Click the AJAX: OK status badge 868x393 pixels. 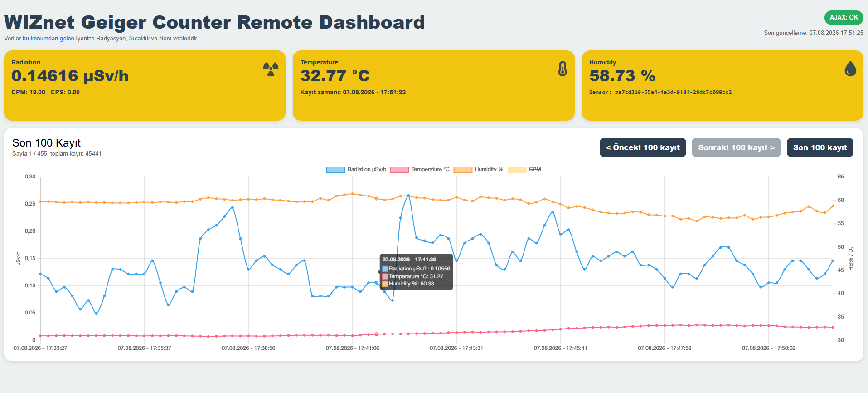pyautogui.click(x=844, y=18)
